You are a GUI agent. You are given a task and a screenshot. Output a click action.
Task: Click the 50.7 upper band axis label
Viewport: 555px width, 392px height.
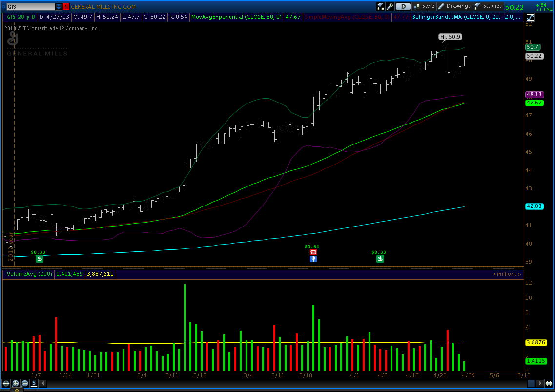[x=533, y=47]
